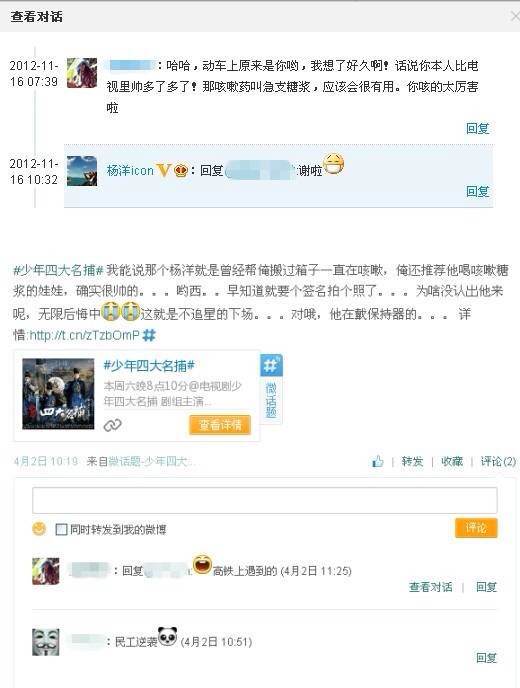
Task: Open 查看对话 link on first comment
Action: tap(430, 587)
